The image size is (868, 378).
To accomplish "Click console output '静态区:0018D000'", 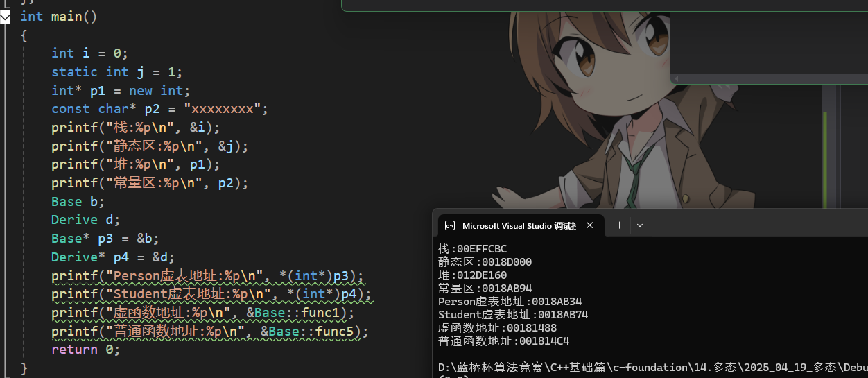I will tap(485, 262).
